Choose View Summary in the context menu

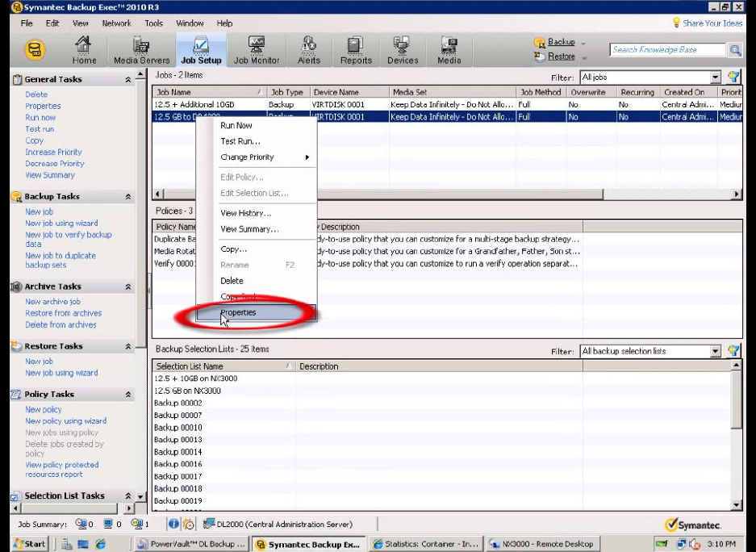click(256, 229)
